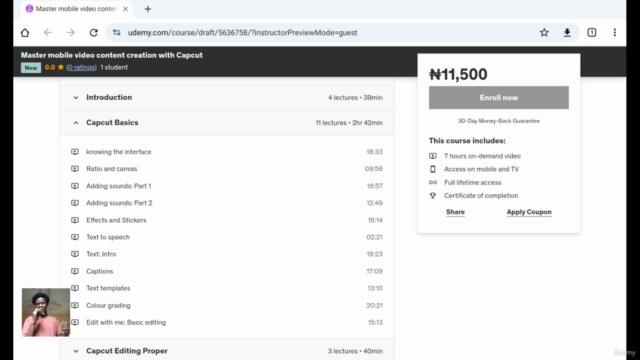Viewport: 640px width, 360px height.
Task: Click video icon beside Ratio and canvas
Action: (75, 169)
